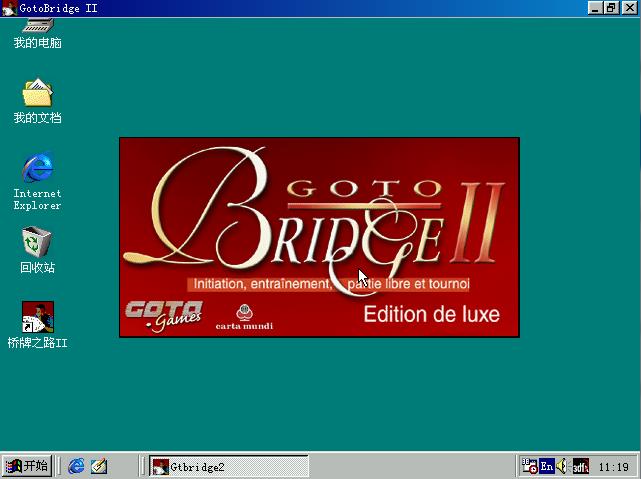Viewport: 641px width, 479px height.
Task: Switch to the Gtbridge2 taskbar button
Action: coord(229,466)
